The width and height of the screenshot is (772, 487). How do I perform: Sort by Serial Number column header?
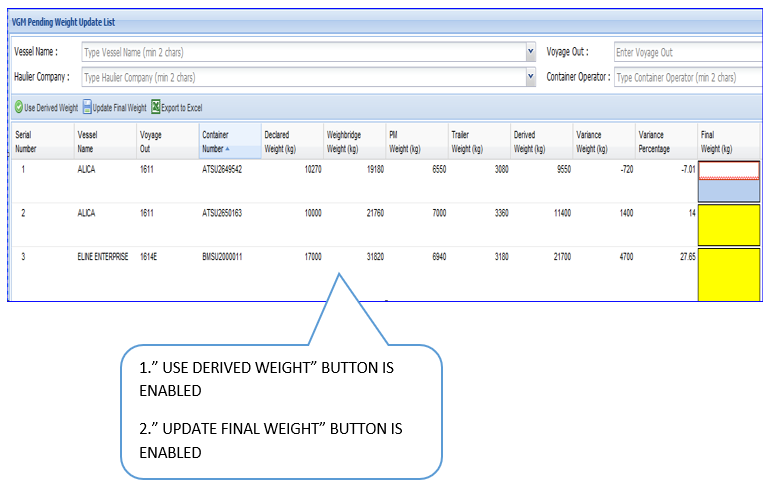42,141
